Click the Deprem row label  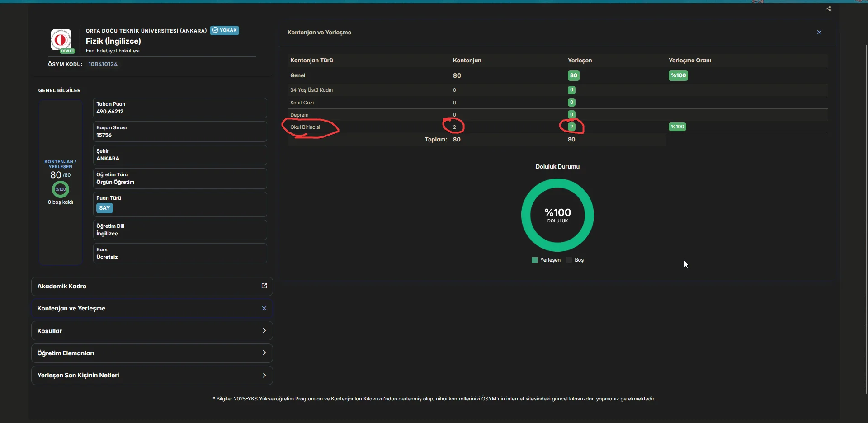(x=299, y=115)
